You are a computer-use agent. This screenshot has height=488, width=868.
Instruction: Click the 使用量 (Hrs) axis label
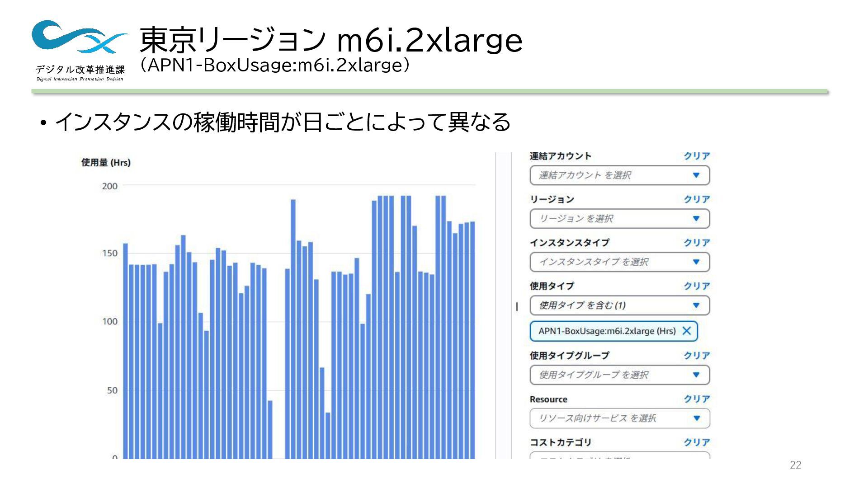(106, 163)
